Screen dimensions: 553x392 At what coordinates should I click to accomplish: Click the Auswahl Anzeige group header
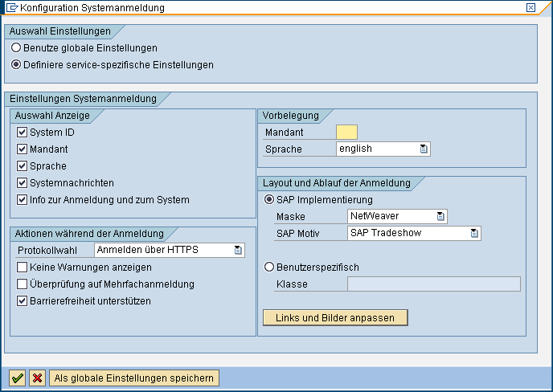[52, 116]
